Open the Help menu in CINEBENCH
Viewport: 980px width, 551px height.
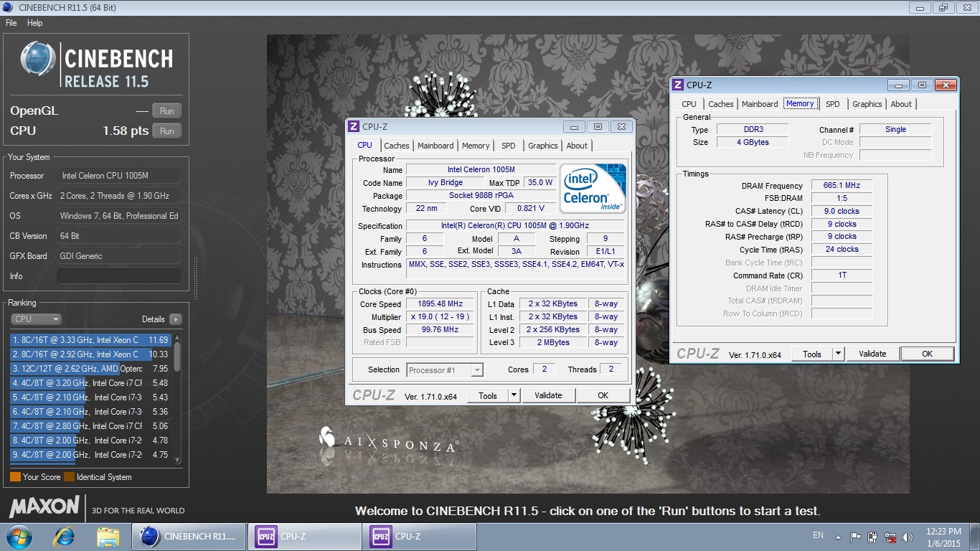coord(35,23)
